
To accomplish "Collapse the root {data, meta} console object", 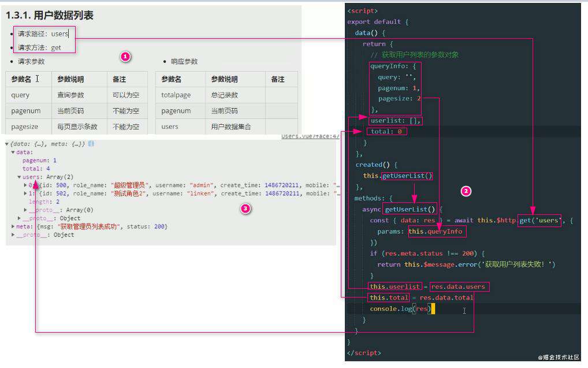I will pyautogui.click(x=7, y=144).
